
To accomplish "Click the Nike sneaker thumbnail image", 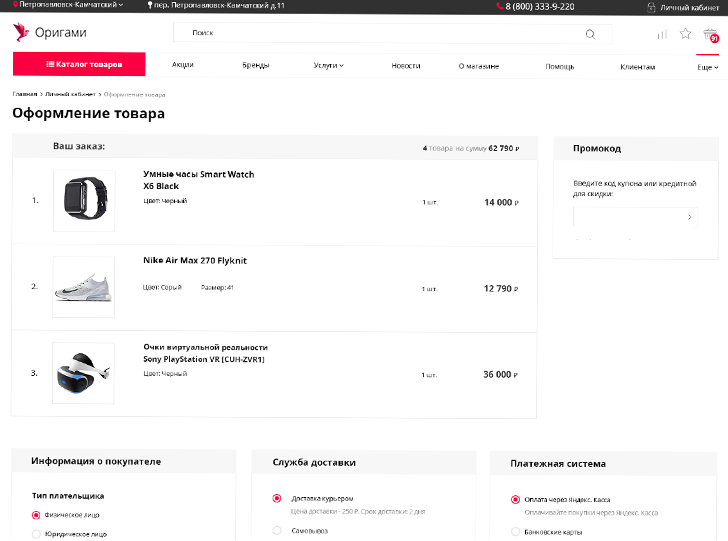I will pyautogui.click(x=84, y=287).
